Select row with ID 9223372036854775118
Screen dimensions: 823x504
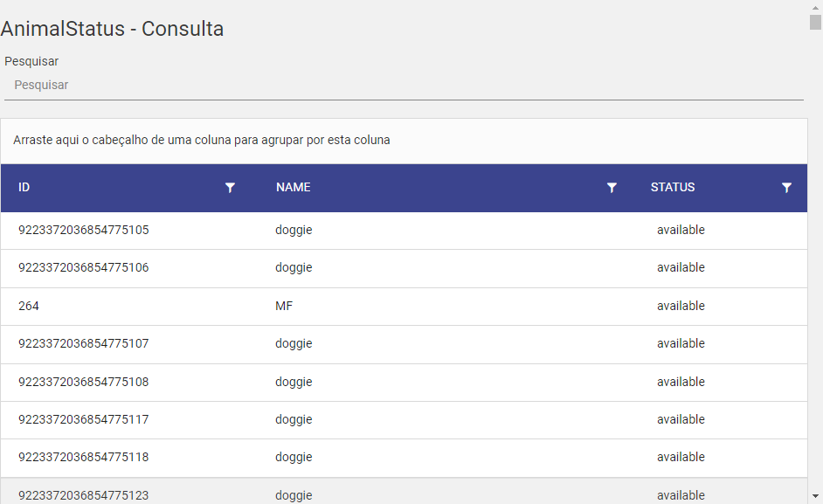[x=404, y=458]
